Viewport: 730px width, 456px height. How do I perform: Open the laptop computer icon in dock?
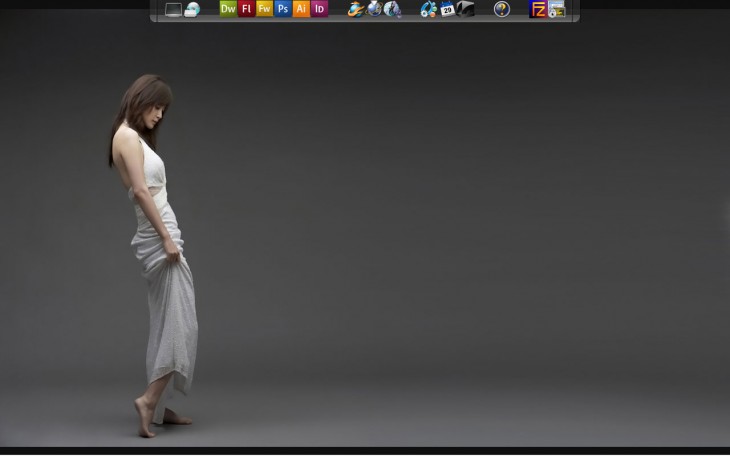[x=173, y=9]
